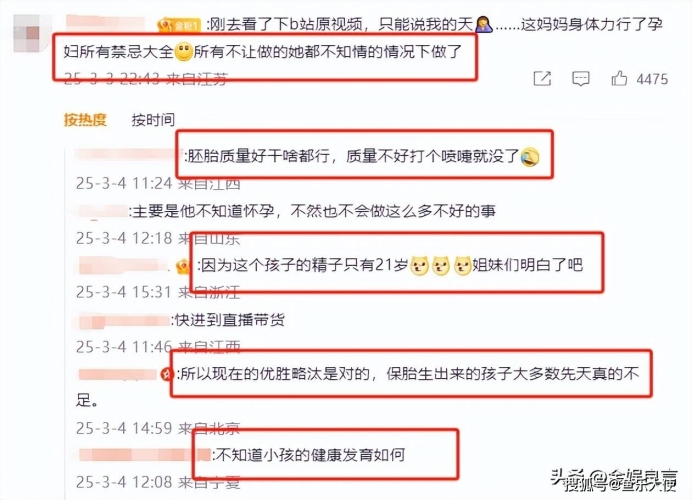
Task: Sort comments by 按热度
Action: (x=85, y=120)
